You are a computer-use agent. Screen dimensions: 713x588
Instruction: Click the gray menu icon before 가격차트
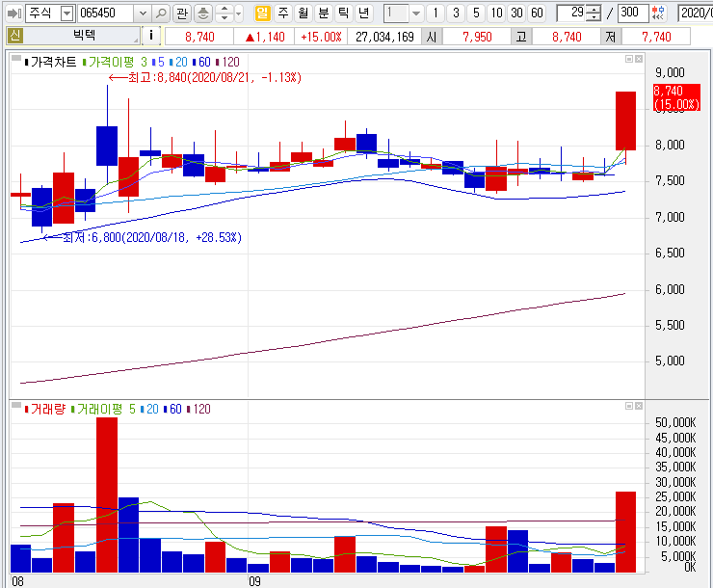point(16,58)
